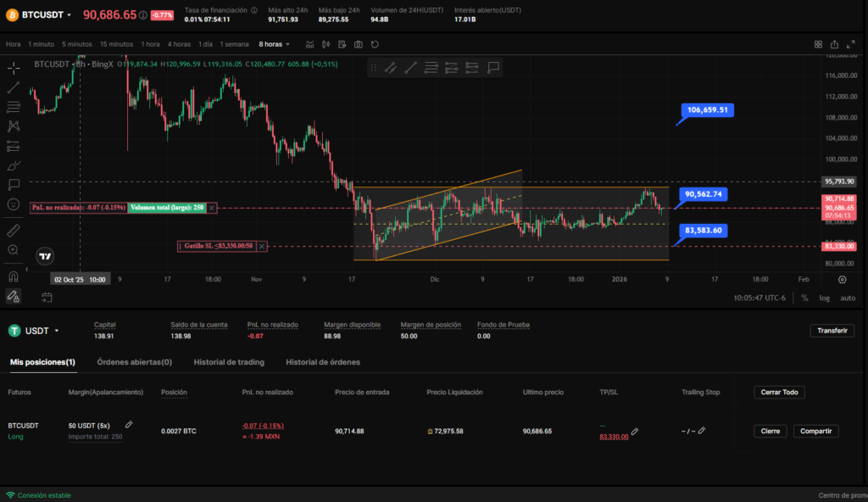Open the Historial de trading tab
Viewport: 868px width, 502px height.
click(x=229, y=362)
